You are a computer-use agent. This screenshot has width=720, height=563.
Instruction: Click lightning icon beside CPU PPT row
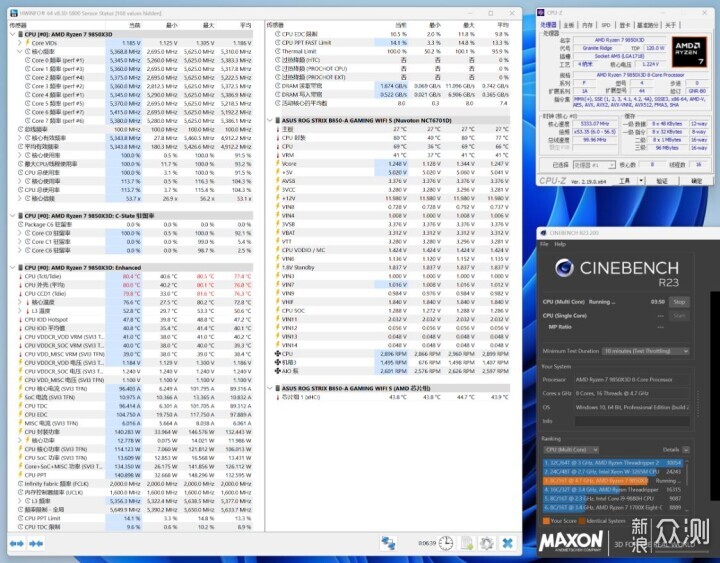click(20, 475)
